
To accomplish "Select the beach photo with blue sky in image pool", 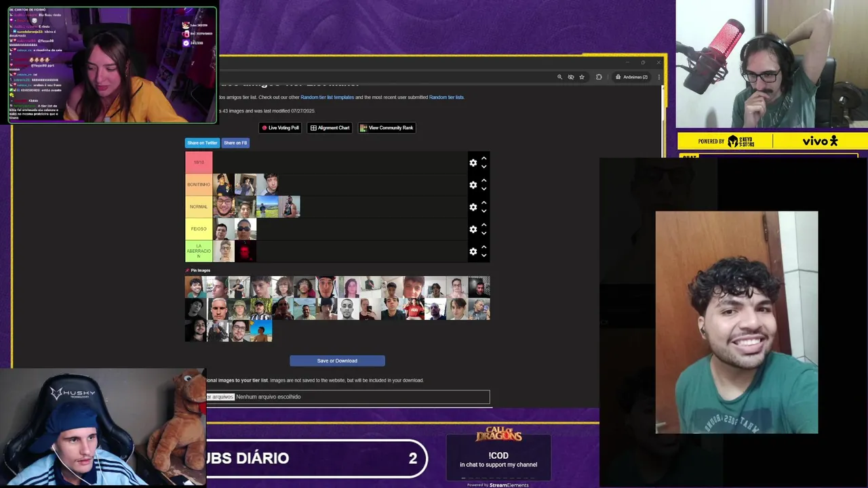I will pyautogui.click(x=261, y=331).
